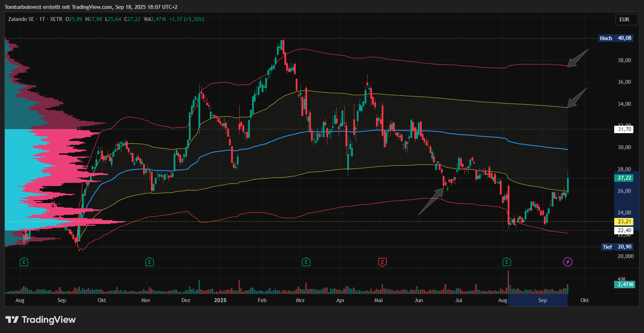644x333 pixels.
Task: Click the 2025 label on time axis
Action: pos(220,300)
